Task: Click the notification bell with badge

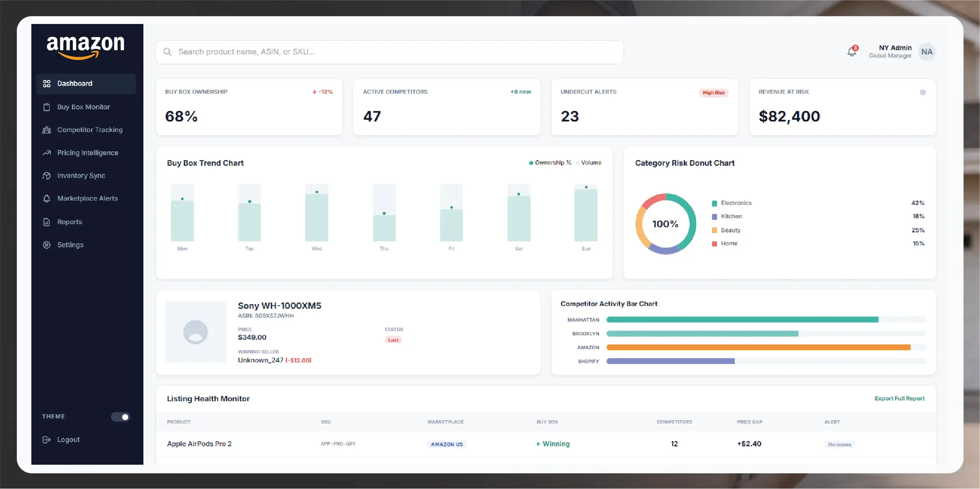Action: tap(851, 51)
